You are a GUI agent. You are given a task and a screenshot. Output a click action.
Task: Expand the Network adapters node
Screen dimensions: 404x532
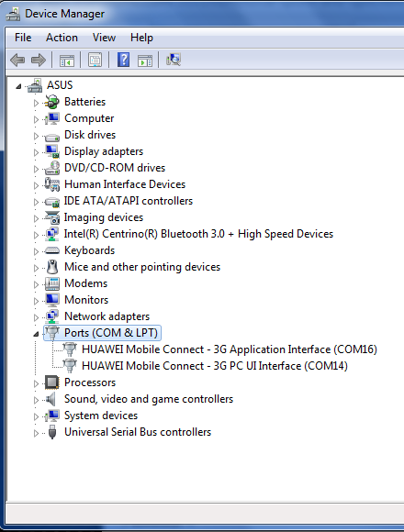tap(36, 317)
